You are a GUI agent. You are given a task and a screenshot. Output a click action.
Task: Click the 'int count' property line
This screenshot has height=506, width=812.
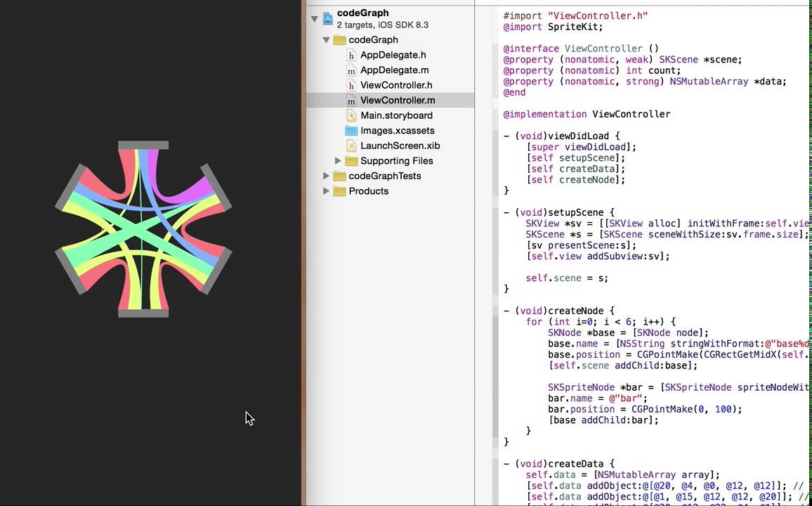pyautogui.click(x=592, y=70)
